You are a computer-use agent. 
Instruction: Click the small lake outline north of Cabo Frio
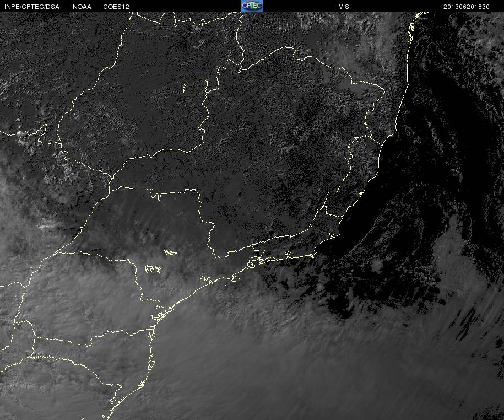pyautogui.click(x=332, y=234)
